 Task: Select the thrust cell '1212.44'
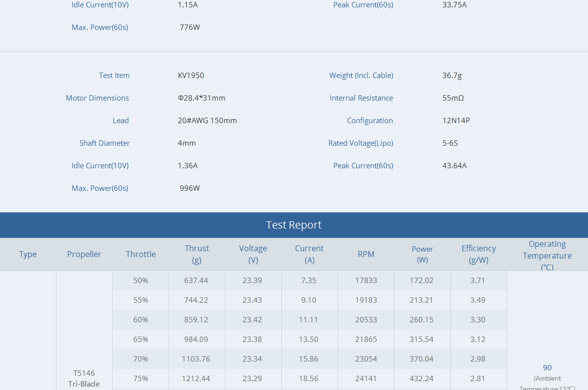197,379
